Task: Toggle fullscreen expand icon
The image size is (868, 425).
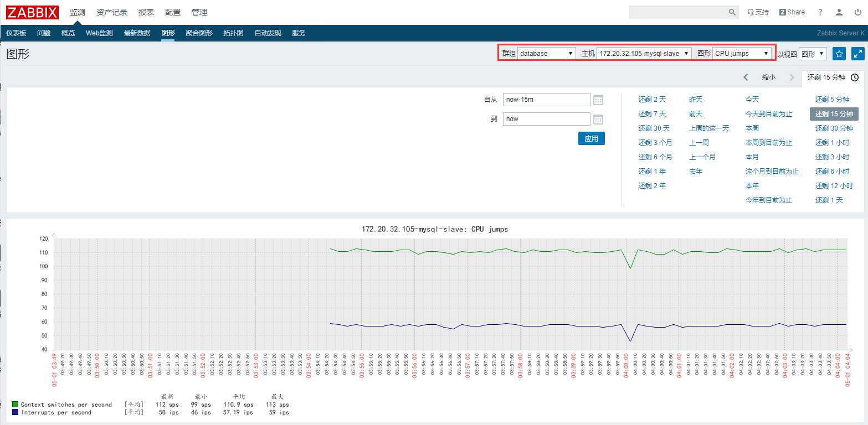Action: coord(857,54)
